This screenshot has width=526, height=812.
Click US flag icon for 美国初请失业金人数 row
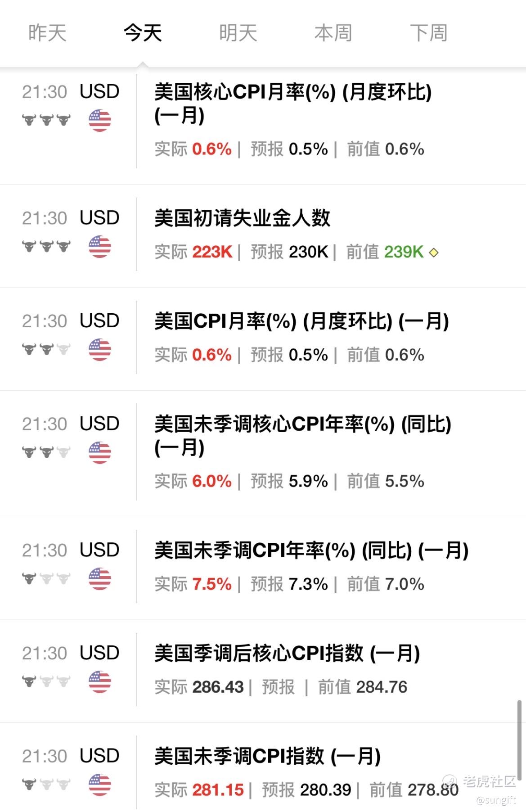click(100, 247)
